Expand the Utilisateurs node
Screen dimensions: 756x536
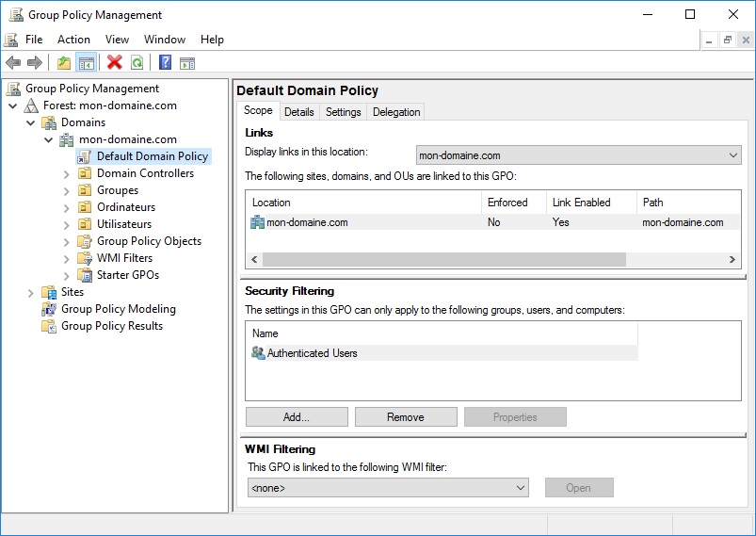tap(67, 225)
